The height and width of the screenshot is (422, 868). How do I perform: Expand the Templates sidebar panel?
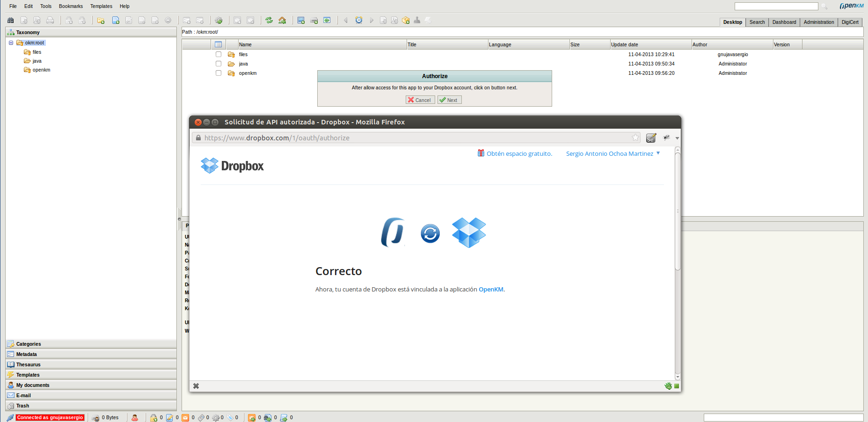pyautogui.click(x=91, y=375)
